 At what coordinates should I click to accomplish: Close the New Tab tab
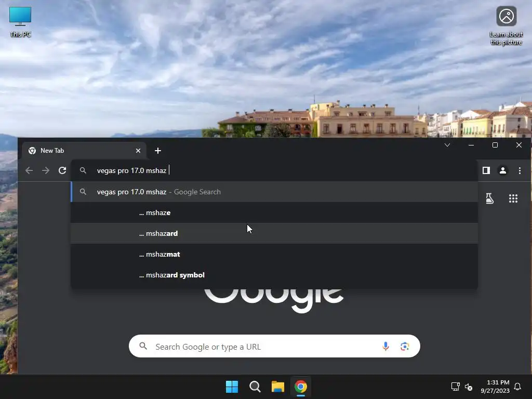click(138, 151)
